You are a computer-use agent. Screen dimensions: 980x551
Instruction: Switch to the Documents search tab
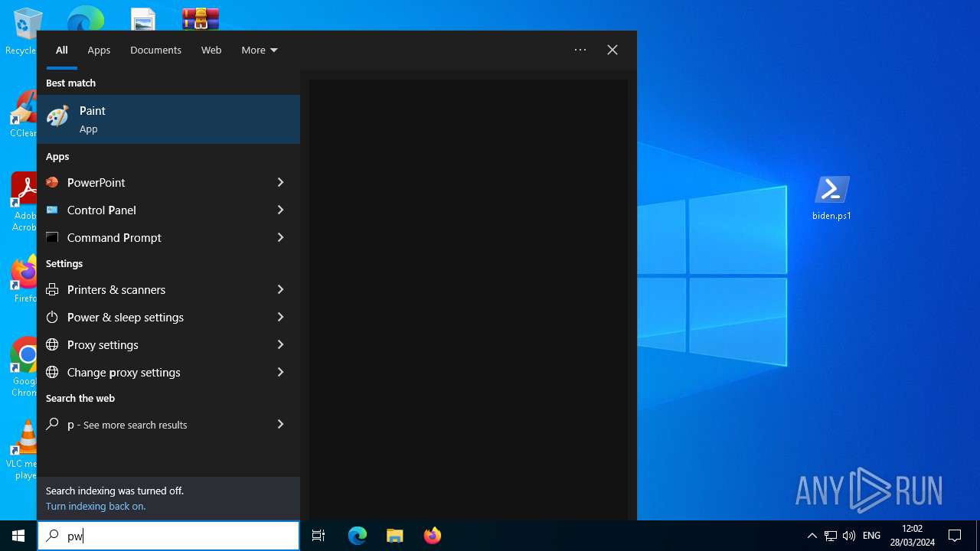(155, 50)
